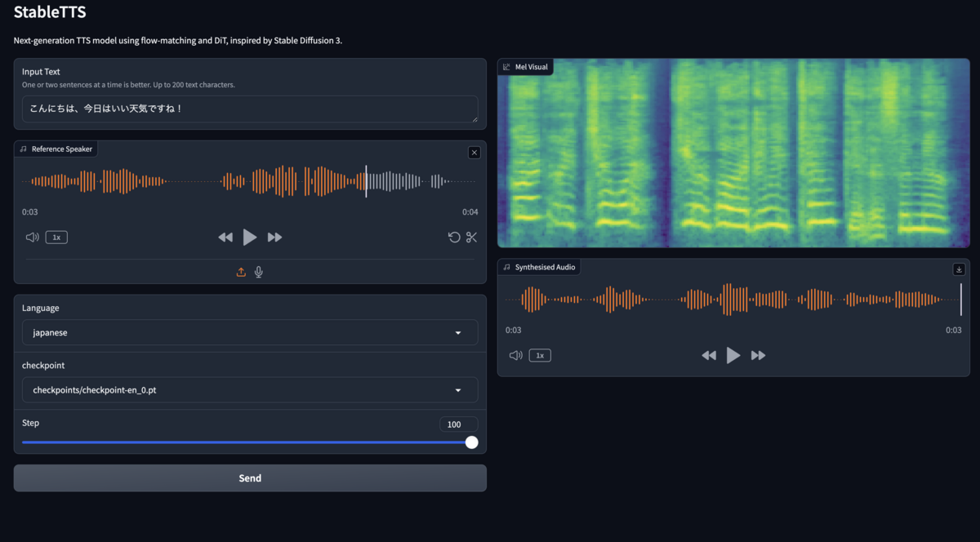980x542 pixels.
Task: Click the Mel Visual spectrogram image
Action: 733,153
